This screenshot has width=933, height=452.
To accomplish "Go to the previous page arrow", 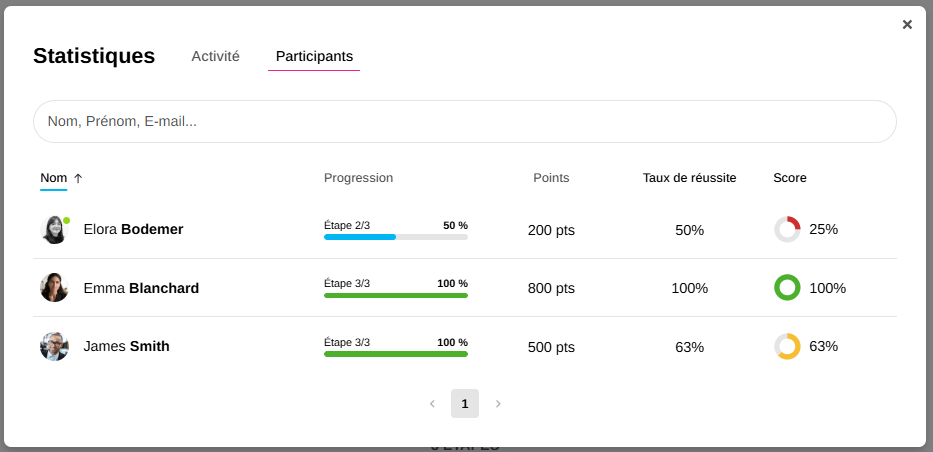I will click(432, 404).
